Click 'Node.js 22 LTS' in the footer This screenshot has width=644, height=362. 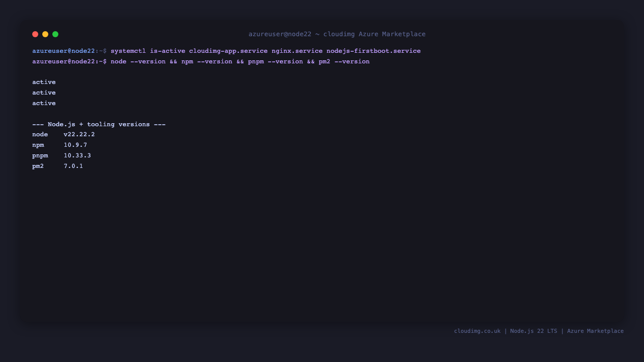coord(534,331)
